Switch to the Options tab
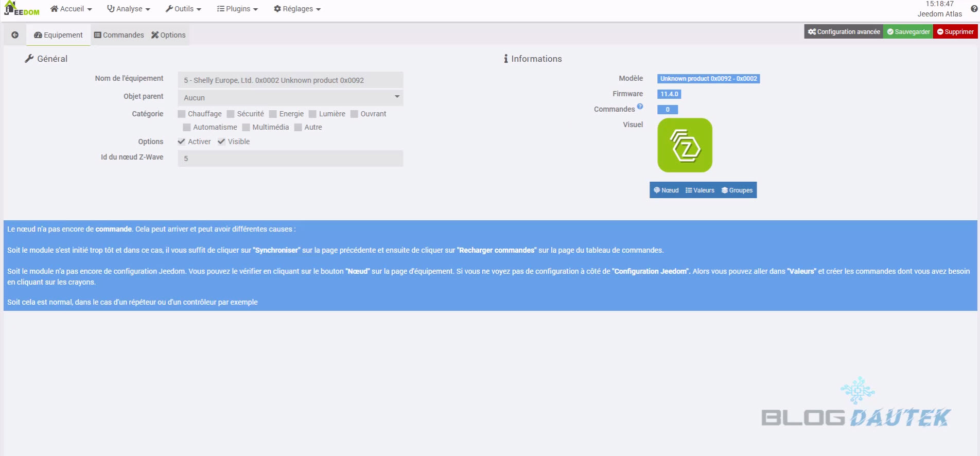Image resolution: width=980 pixels, height=456 pixels. click(168, 35)
